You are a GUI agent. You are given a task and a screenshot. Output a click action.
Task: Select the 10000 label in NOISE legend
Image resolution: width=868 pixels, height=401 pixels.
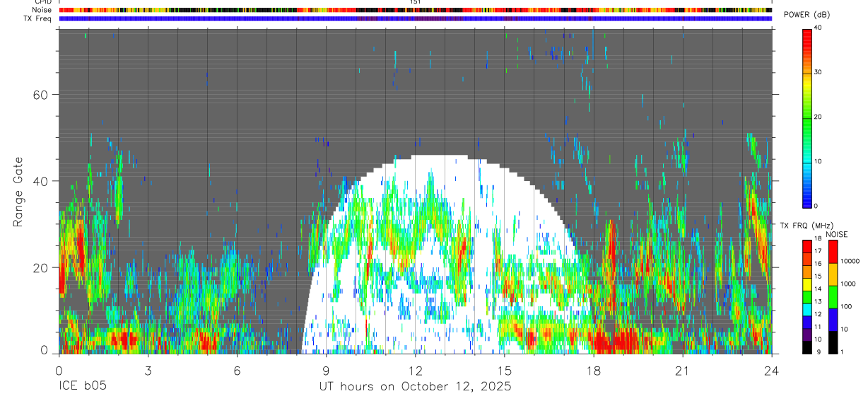849,261
